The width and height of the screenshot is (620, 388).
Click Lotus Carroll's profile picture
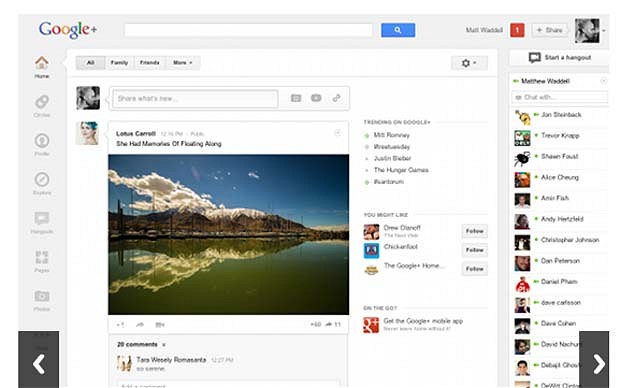click(87, 133)
